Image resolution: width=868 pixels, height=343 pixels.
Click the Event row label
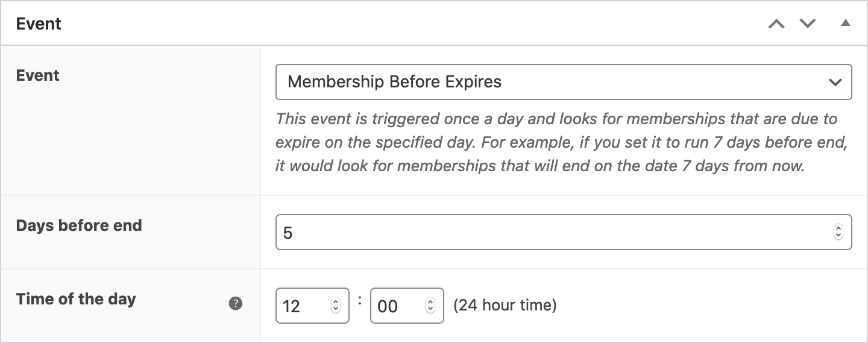37,75
